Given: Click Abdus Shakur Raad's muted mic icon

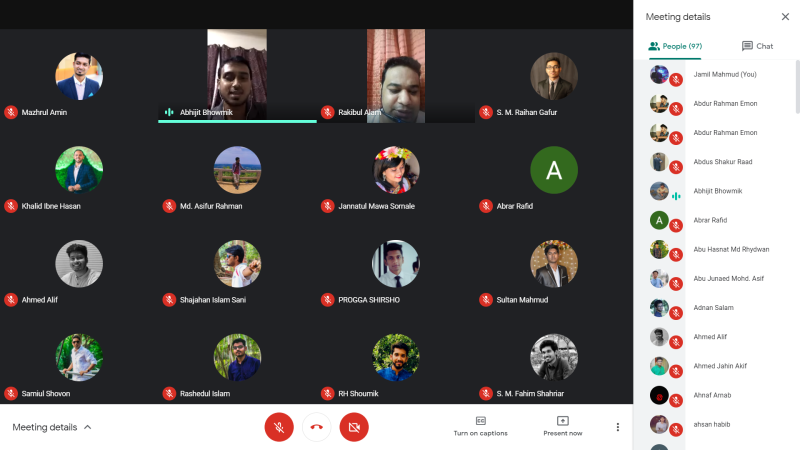Looking at the screenshot, I should [x=676, y=167].
